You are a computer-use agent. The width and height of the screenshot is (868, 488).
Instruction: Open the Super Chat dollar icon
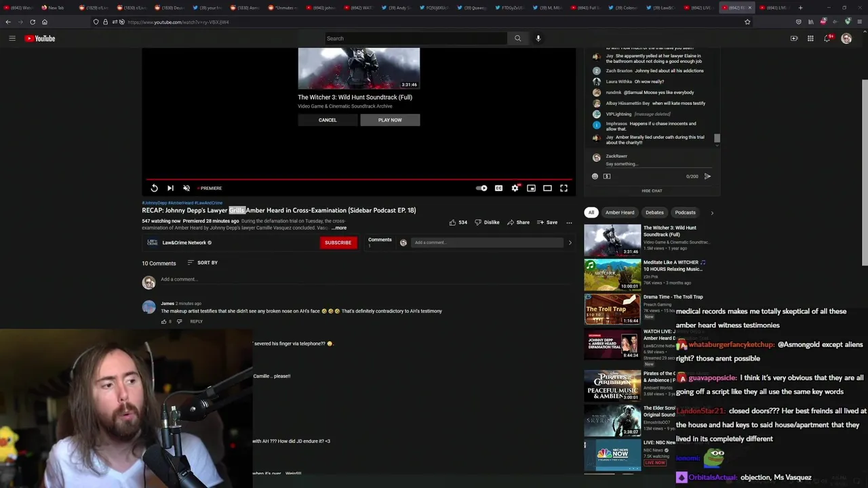pos(607,176)
